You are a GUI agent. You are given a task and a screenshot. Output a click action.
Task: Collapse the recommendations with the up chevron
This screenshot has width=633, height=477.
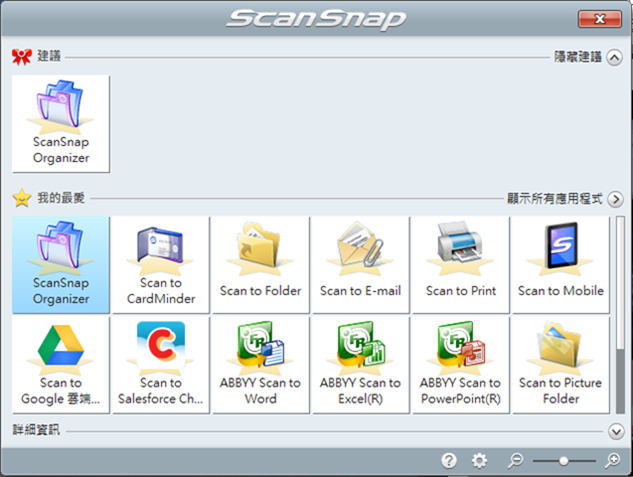pyautogui.click(x=614, y=58)
